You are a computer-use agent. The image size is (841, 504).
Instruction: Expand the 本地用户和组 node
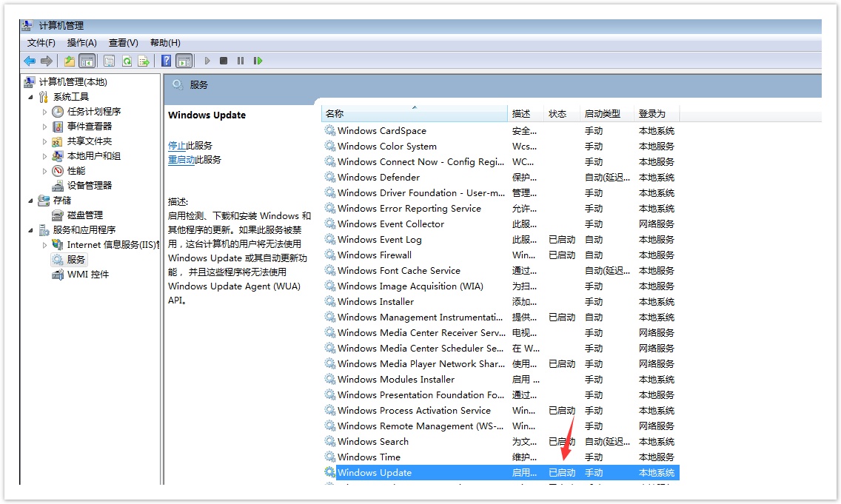[44, 156]
